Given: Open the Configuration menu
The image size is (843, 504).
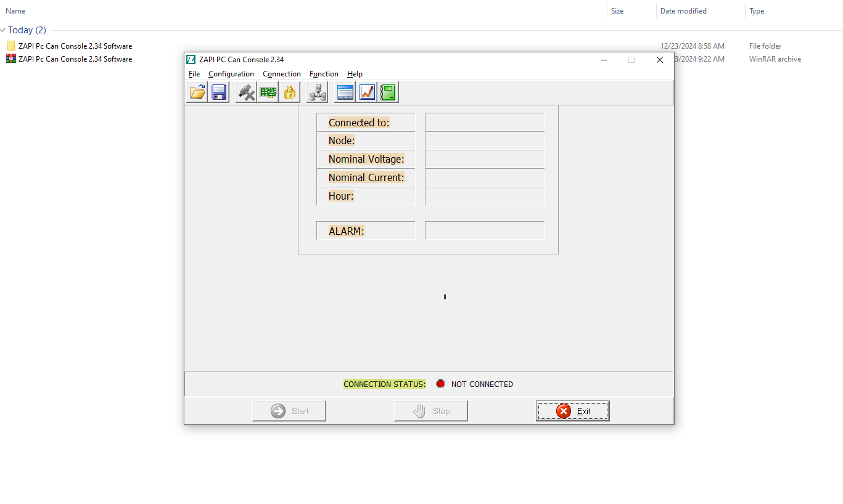Looking at the screenshot, I should tap(231, 74).
